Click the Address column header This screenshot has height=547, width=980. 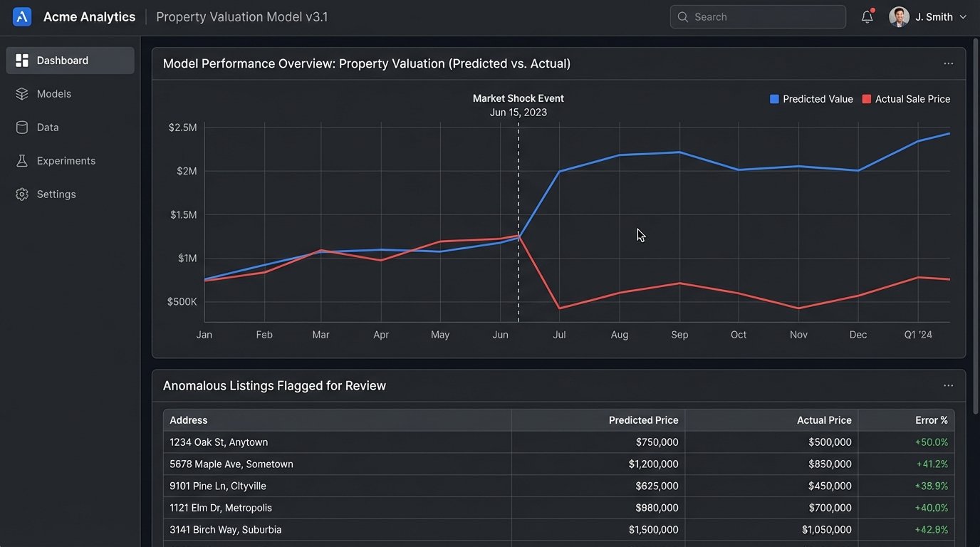[x=189, y=420]
